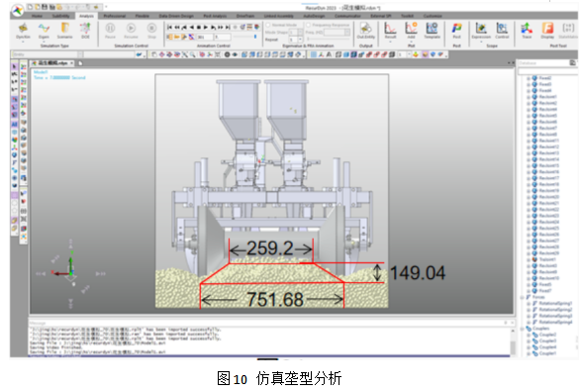
Task: Select RotationalSpring1 in the Database tree
Action: (555, 303)
